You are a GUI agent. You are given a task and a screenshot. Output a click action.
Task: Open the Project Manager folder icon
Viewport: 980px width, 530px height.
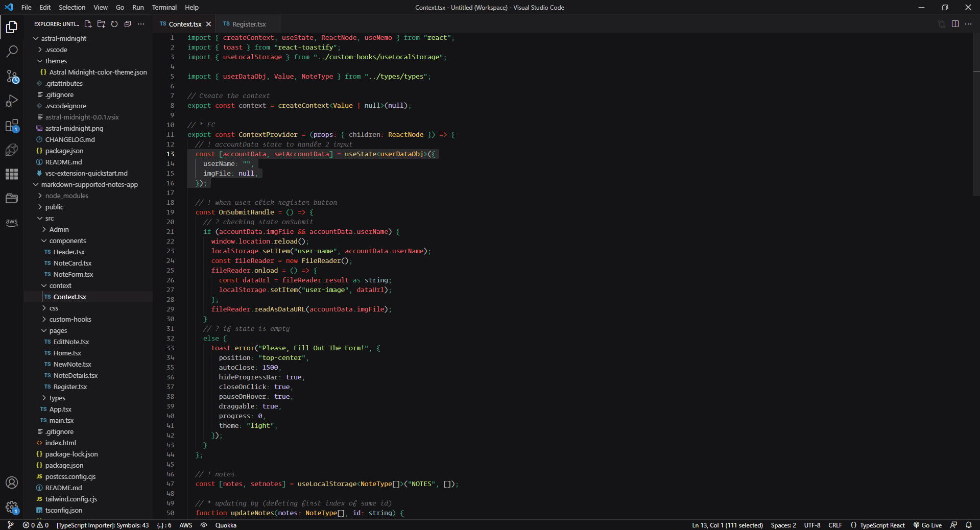click(x=12, y=198)
